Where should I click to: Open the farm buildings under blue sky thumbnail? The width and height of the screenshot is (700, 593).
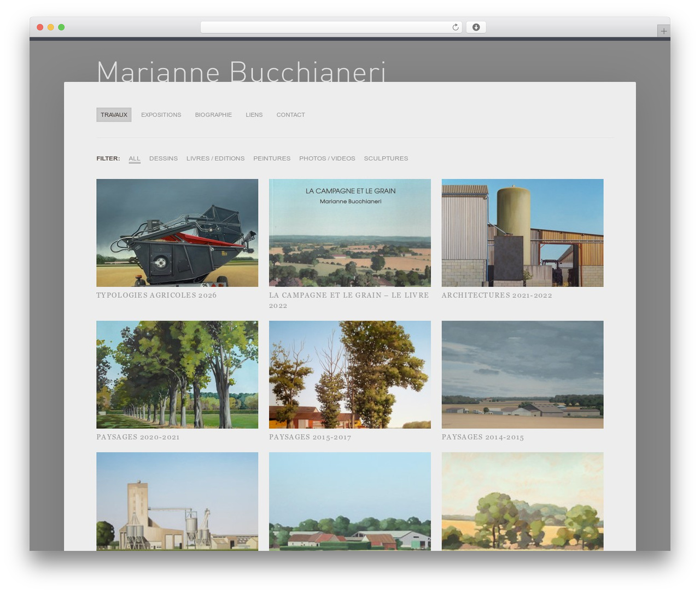tap(350, 501)
